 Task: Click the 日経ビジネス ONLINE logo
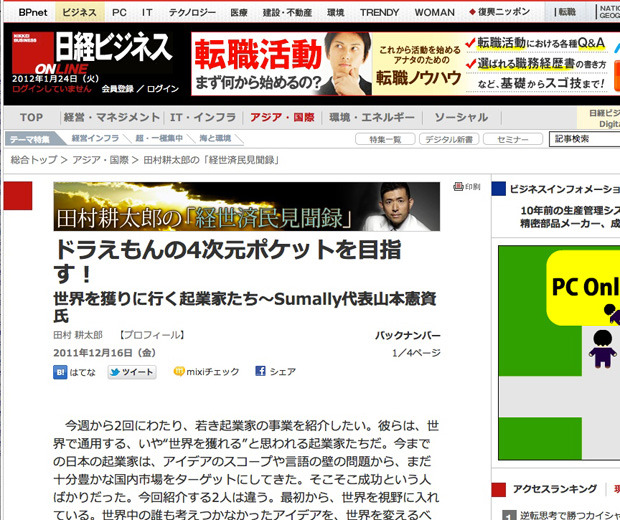[x=92, y=60]
